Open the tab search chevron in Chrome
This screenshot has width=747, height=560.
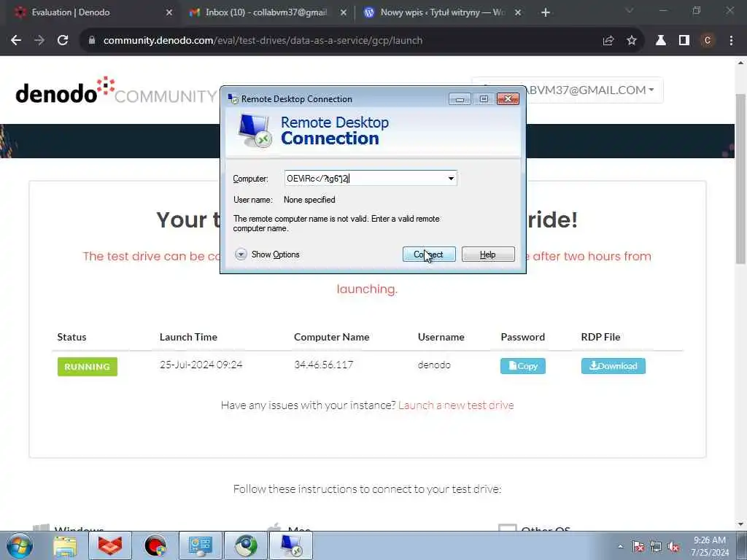[x=630, y=10]
